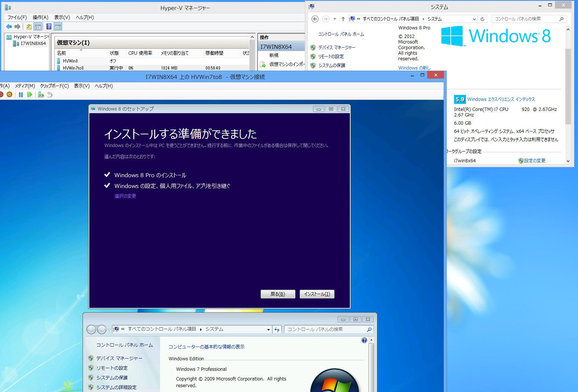Open リモートの設定 in Windows 7 System window
Screen dimensions: 578x392
point(112,368)
